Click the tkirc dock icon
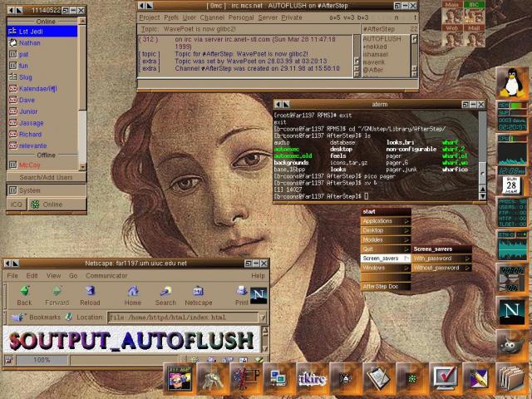This screenshot has height=399, width=532. pos(313,378)
